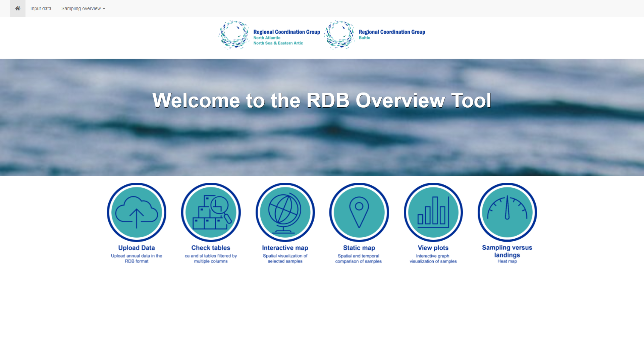Image resolution: width=644 pixels, height=362 pixels.
Task: Click the Upload Data heading link
Action: tap(137, 248)
